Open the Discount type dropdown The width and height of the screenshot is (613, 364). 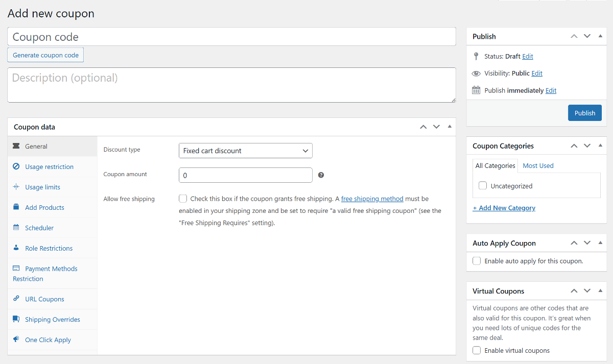click(245, 151)
